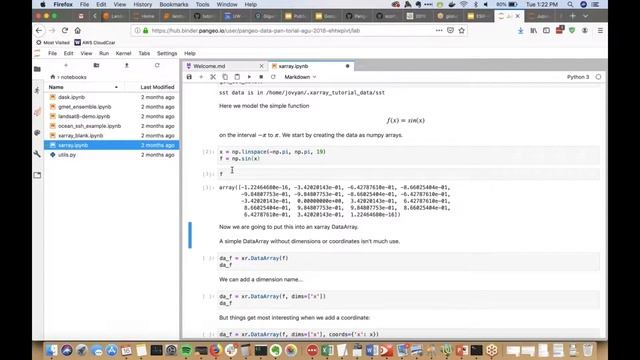Click the code cell containing f
Viewport: 640px width, 360px height.
tap(409, 174)
